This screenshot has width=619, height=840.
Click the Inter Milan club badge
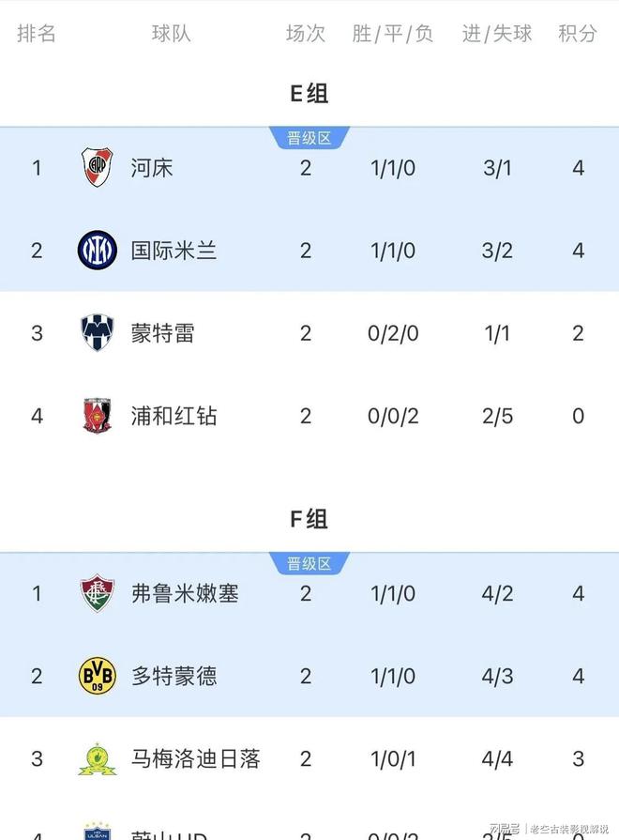pyautogui.click(x=96, y=250)
